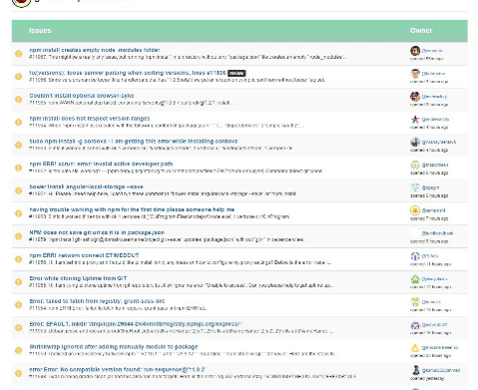The height and width of the screenshot is (390, 478).
Task: Open owner avatar on 'Shrinkwrap ignored' row
Action: [415, 347]
